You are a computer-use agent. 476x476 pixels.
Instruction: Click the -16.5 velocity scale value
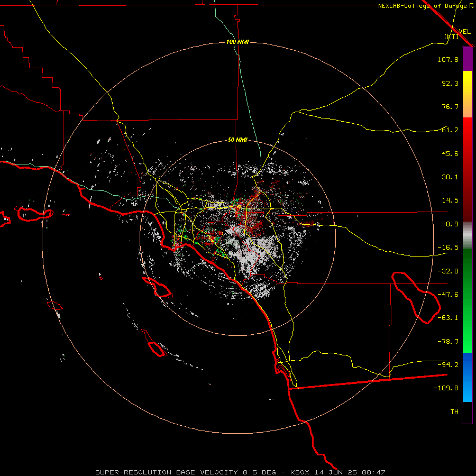448,248
